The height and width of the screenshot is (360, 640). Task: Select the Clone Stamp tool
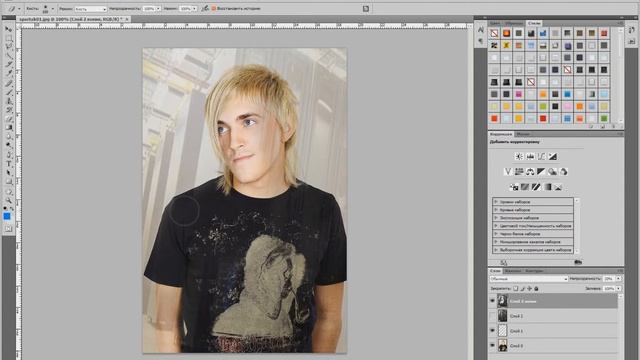point(8,101)
